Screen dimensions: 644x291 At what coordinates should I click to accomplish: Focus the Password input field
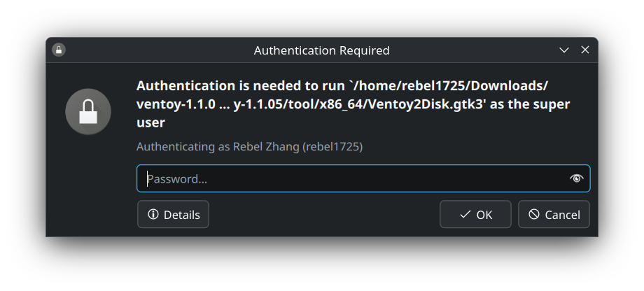pos(363,178)
